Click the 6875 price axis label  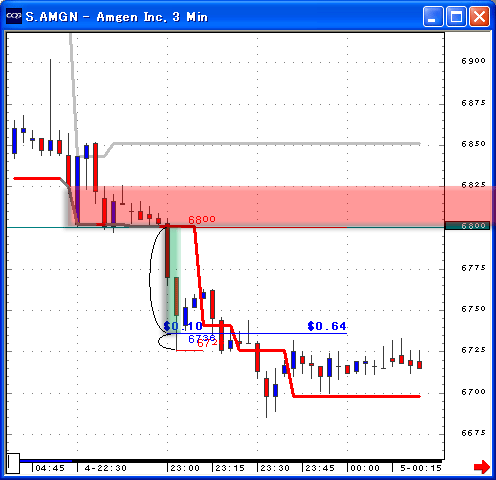point(473,103)
